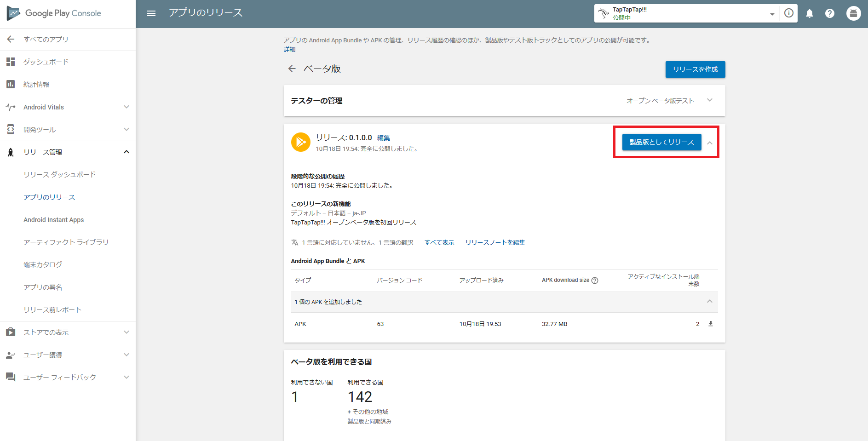
Task: Collapse release 0.1.0.0 card chevron
Action: (x=710, y=143)
